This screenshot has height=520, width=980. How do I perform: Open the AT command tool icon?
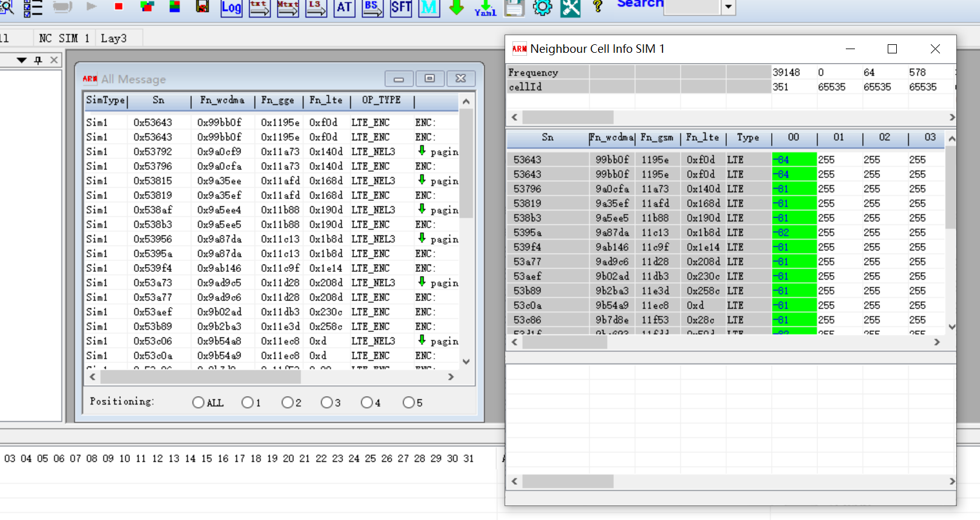(x=344, y=7)
